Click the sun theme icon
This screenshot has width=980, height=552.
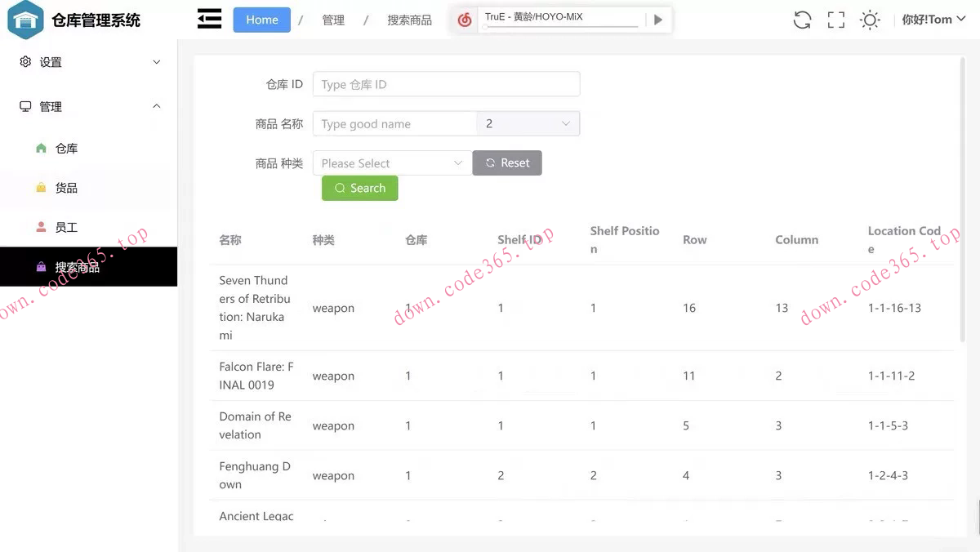pyautogui.click(x=869, y=19)
